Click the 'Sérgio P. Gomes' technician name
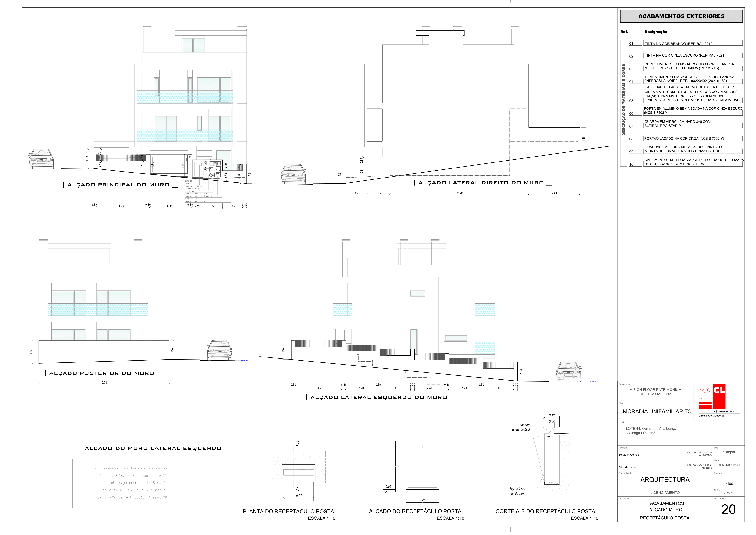Image resolution: width=756 pixels, height=535 pixels. tap(629, 455)
